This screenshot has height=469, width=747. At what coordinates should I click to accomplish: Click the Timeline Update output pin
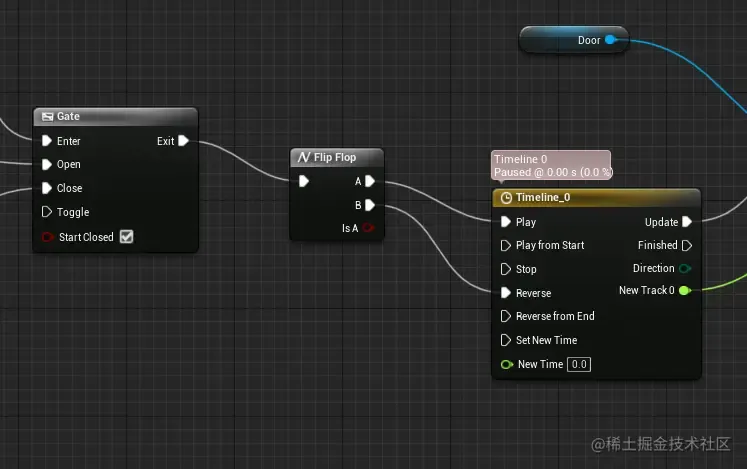pyautogui.click(x=687, y=222)
